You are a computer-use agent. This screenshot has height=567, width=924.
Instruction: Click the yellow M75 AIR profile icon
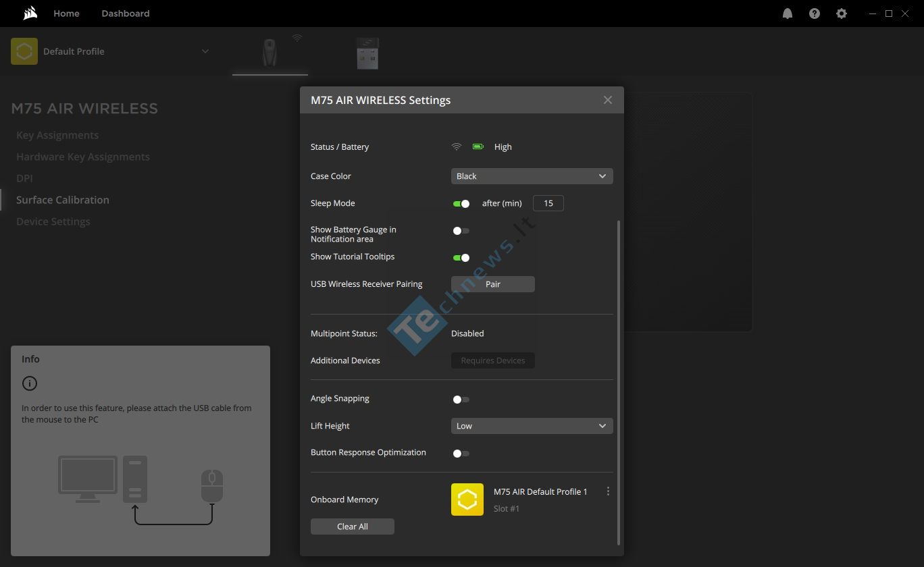point(467,500)
